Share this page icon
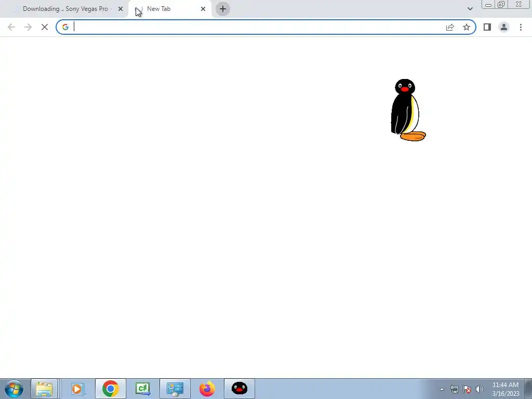This screenshot has height=399, width=532. [x=450, y=27]
